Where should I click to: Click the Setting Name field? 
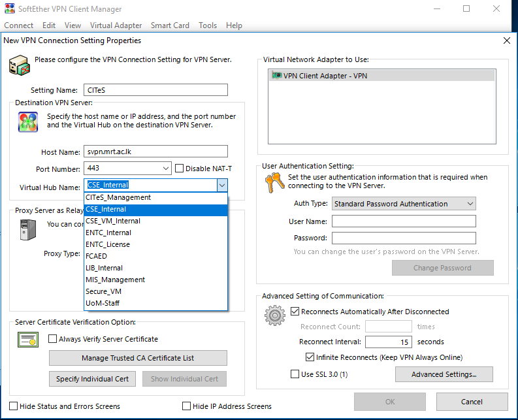155,90
